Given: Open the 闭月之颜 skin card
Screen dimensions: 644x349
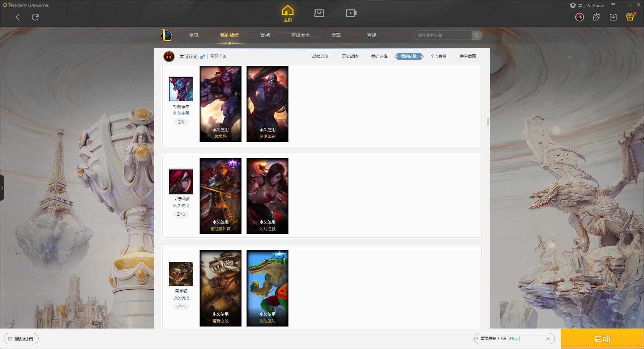Looking at the screenshot, I should [x=267, y=196].
